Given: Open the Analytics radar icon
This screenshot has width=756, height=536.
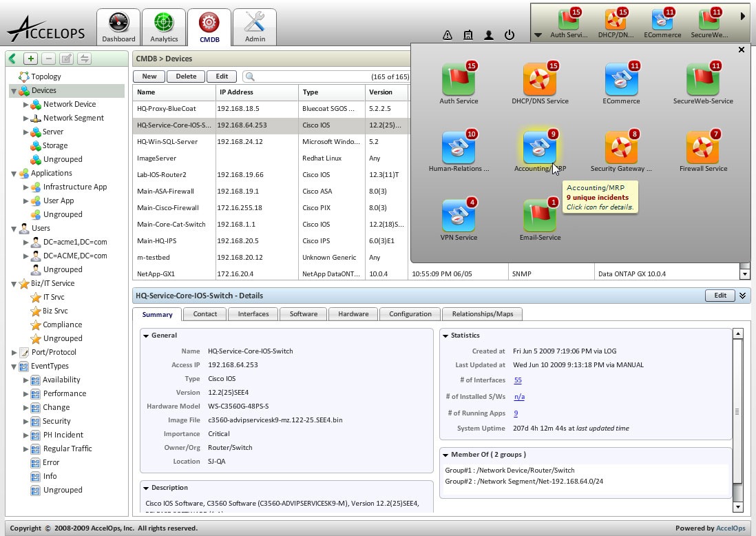Looking at the screenshot, I should pyautogui.click(x=164, y=23).
